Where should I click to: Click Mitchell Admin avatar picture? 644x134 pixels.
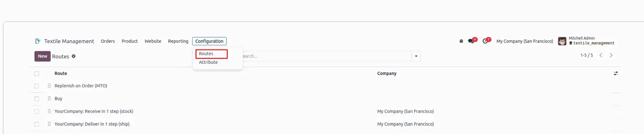562,41
